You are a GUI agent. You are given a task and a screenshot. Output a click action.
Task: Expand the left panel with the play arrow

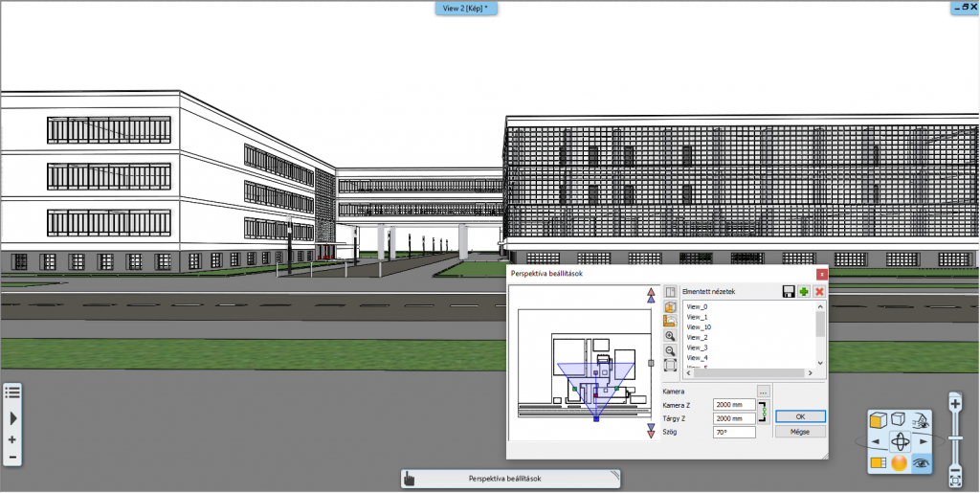point(12,418)
